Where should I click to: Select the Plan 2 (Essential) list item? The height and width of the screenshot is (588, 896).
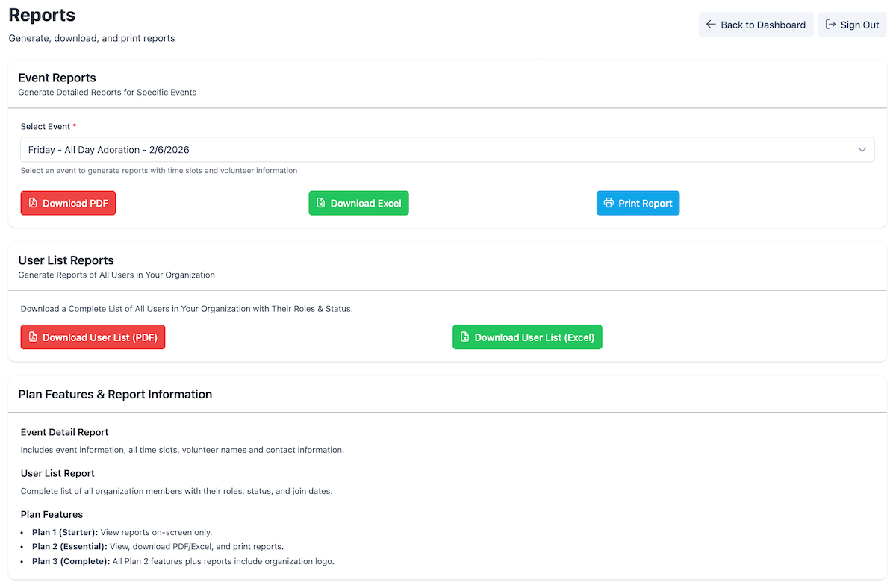[157, 546]
